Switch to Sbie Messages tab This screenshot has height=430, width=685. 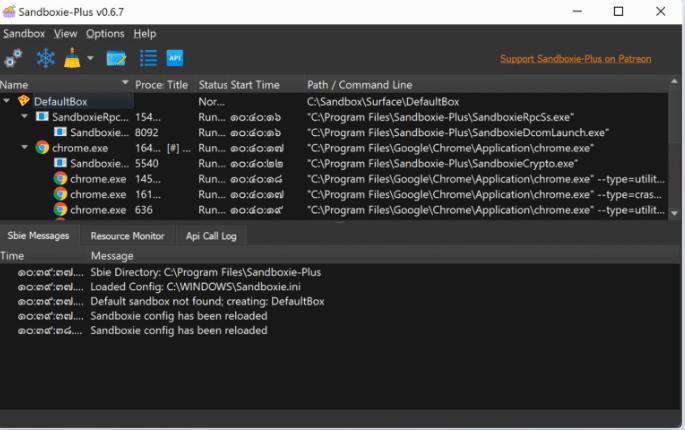point(38,236)
